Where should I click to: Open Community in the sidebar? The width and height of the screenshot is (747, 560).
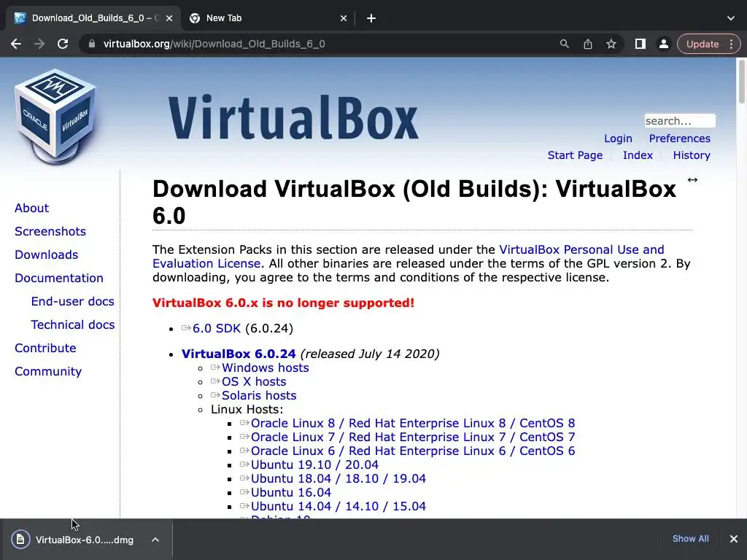coord(48,371)
